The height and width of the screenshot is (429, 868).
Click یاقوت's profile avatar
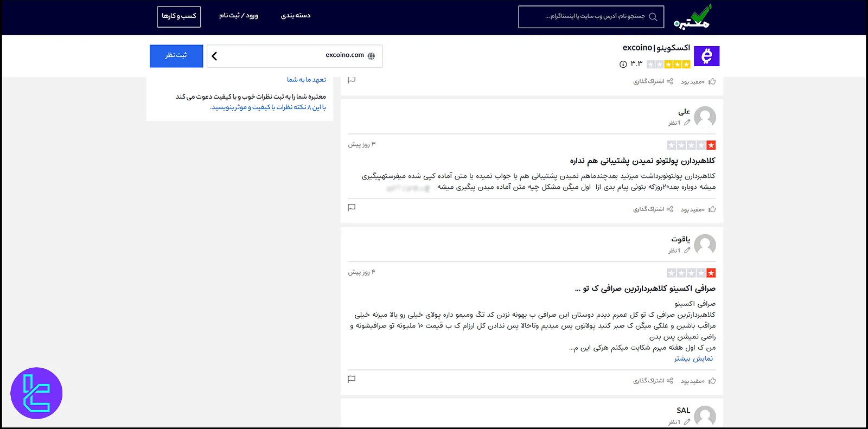pyautogui.click(x=705, y=245)
